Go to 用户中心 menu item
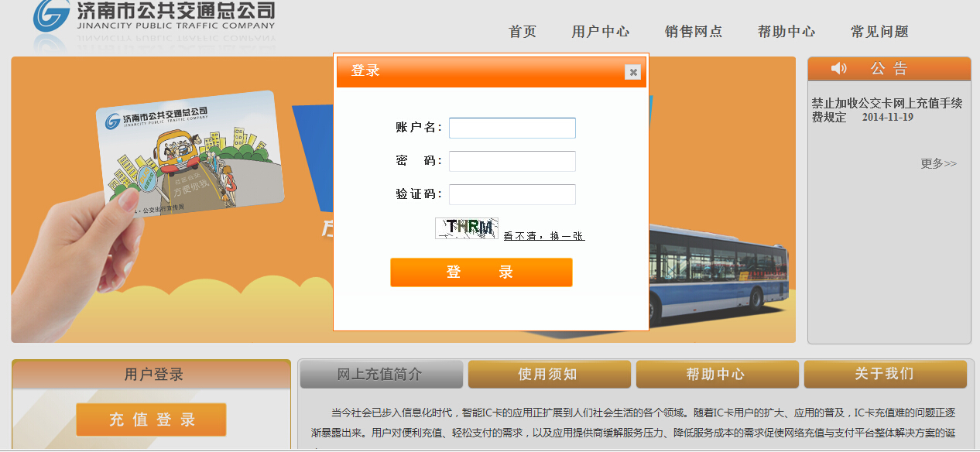This screenshot has height=452, width=980. click(x=601, y=32)
